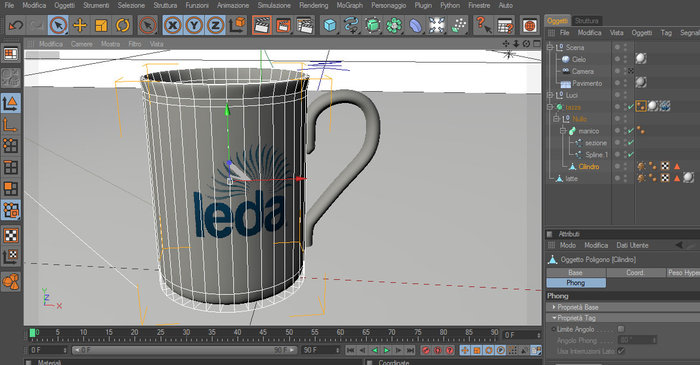The image size is (700, 365).
Task: Enable Texture mode checkerboard icon
Action: [11, 235]
